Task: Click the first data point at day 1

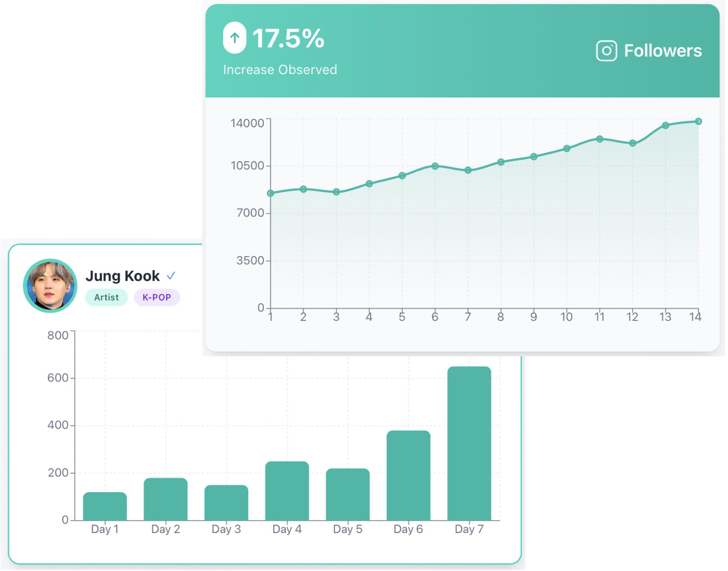Action: pos(271,193)
